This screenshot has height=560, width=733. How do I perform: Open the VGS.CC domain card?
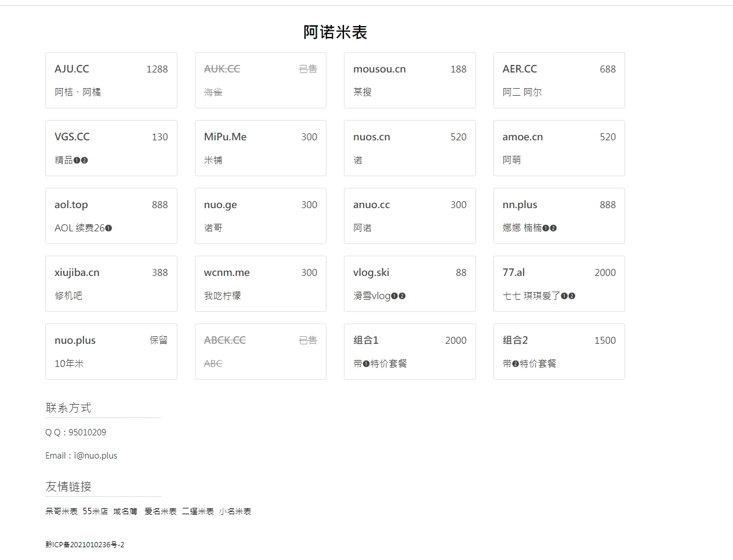pos(111,148)
